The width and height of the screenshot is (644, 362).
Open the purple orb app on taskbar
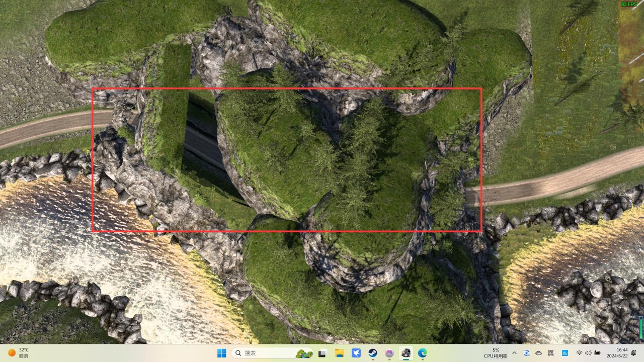[x=389, y=353]
